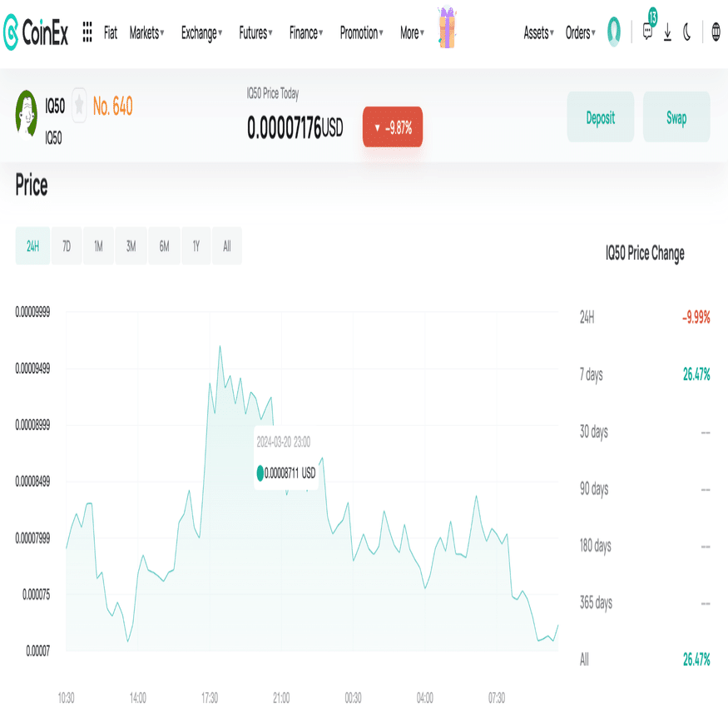Expand the Futures dropdown
The width and height of the screenshot is (728, 728).
(x=254, y=33)
